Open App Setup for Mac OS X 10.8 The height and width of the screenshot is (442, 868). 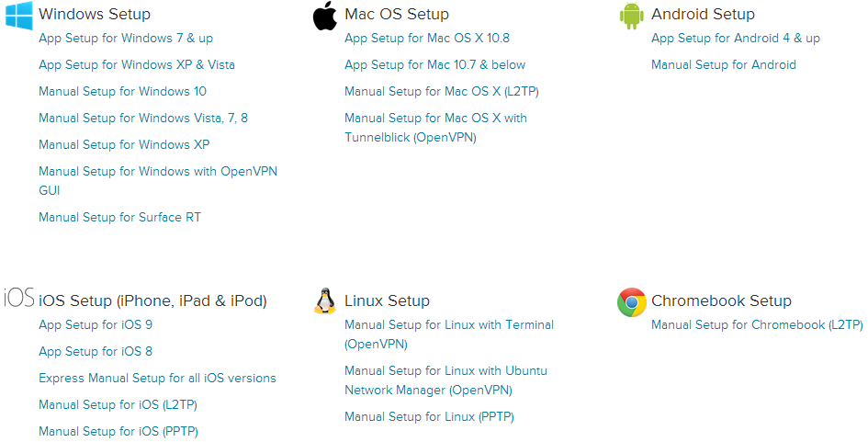[427, 39]
